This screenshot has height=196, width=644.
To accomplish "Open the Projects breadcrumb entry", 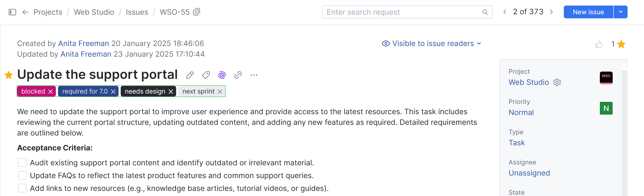I will point(48,12).
